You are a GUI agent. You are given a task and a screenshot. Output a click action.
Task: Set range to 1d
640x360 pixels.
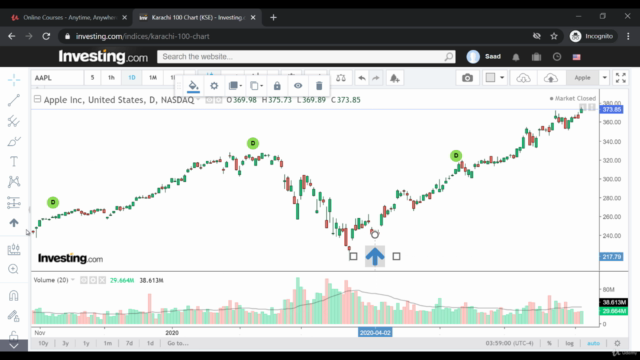150,343
